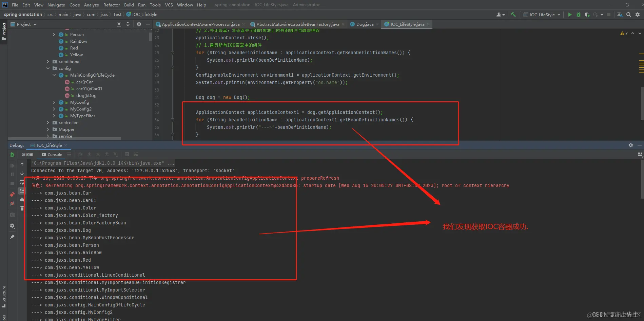Open Debug tool window options gear
The height and width of the screenshot is (321, 644).
[x=631, y=145]
